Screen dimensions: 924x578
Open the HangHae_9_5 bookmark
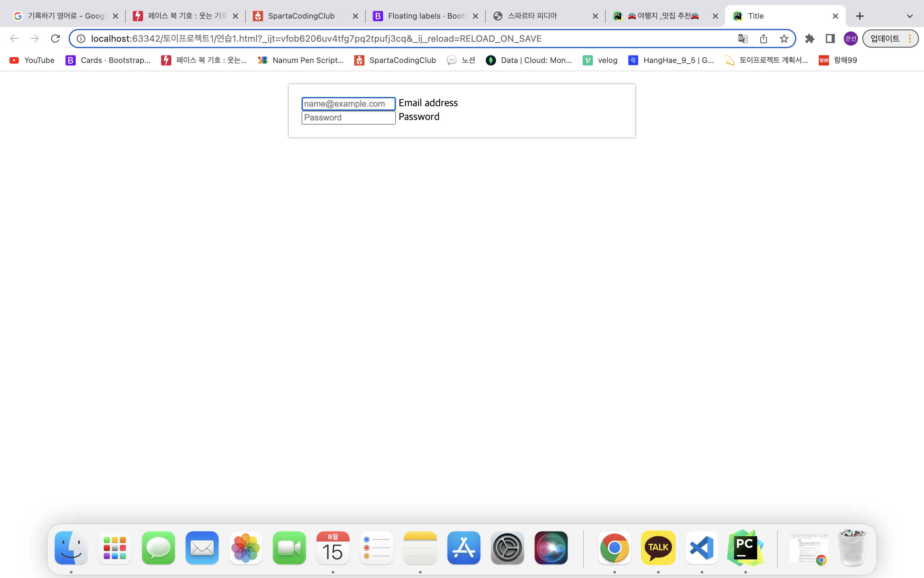tap(671, 60)
